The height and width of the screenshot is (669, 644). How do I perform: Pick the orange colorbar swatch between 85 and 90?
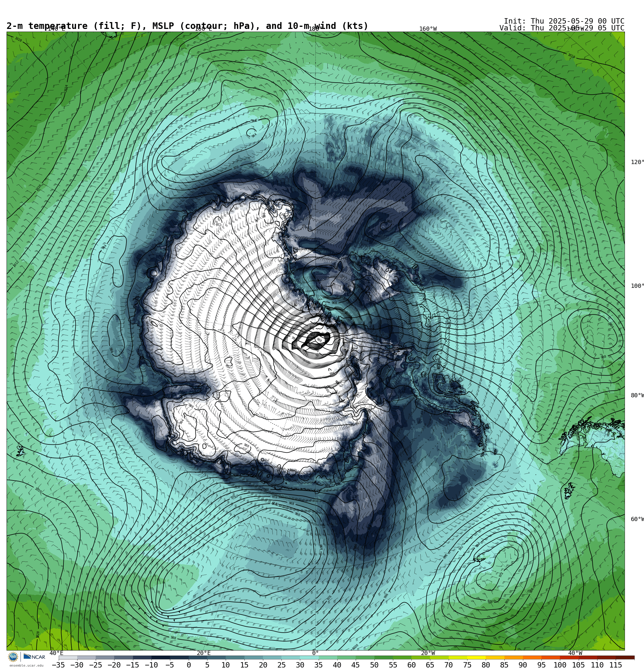pyautogui.click(x=514, y=657)
